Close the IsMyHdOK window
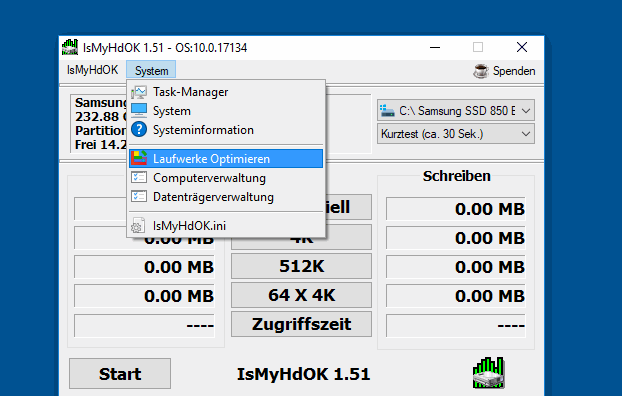Screen dimensions: 622x396 (x=522, y=47)
